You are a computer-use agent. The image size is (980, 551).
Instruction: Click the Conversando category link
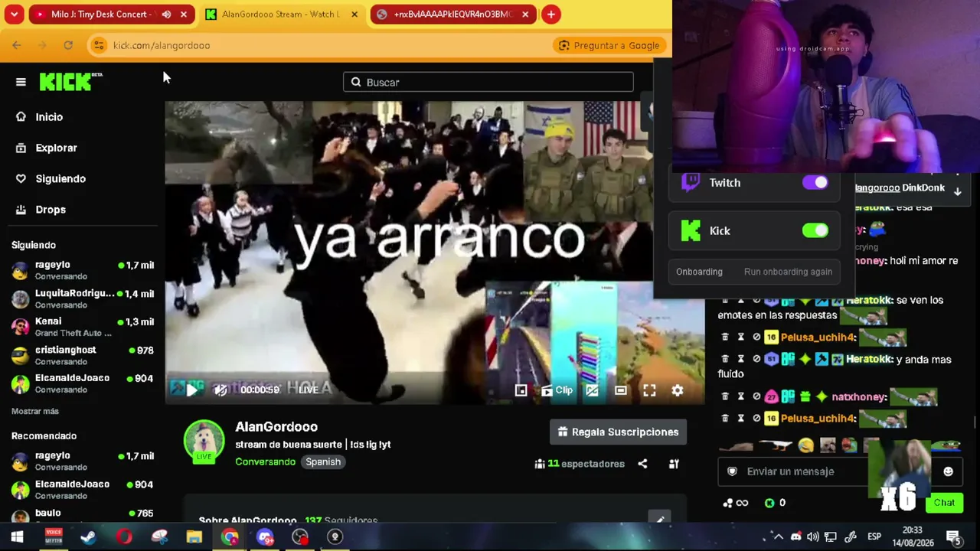265,461
